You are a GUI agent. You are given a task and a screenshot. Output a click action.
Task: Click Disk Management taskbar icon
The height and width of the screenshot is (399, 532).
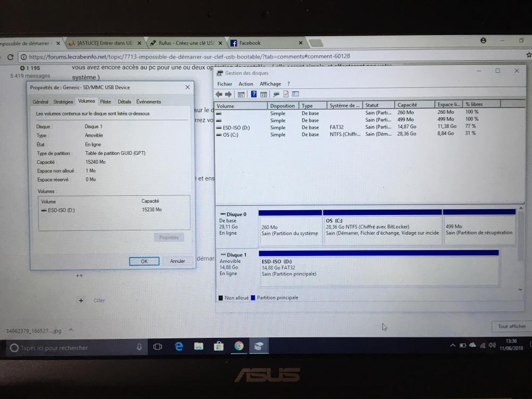(x=259, y=346)
